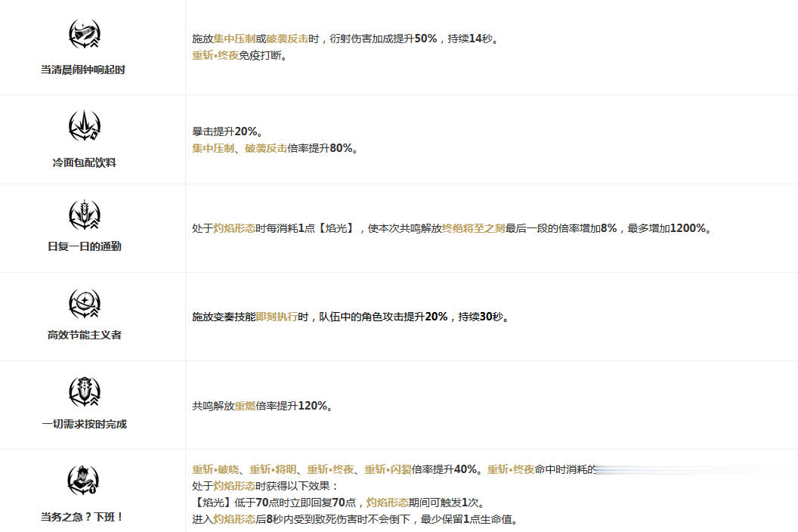Follow the 终绝将至之刻 skill link

pos(473,228)
